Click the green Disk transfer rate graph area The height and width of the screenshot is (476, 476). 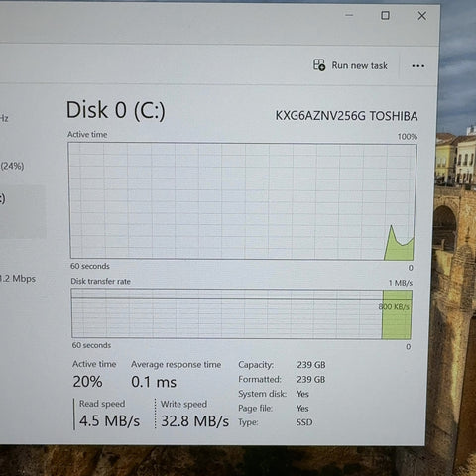click(397, 314)
